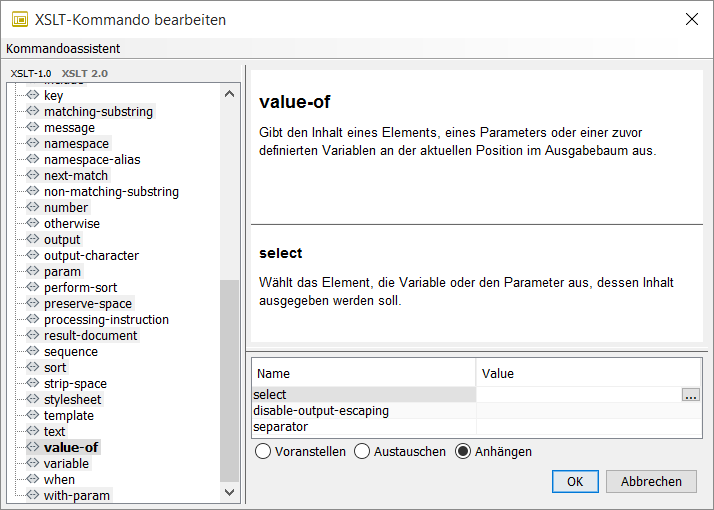Choose the Austauschen radio button
Screen dimensions: 714x510
363,451
